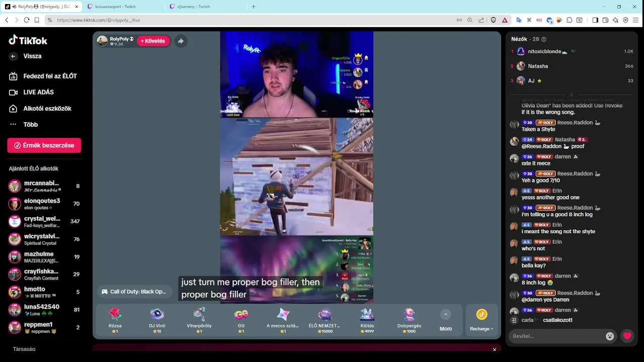The image size is (644, 362).
Task: Send ÉLŐ NEMZET... gift
Action: coord(325,321)
